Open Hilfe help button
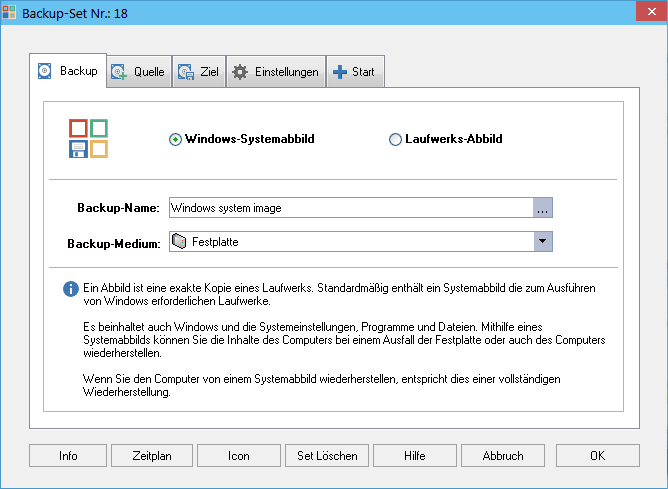 415,456
